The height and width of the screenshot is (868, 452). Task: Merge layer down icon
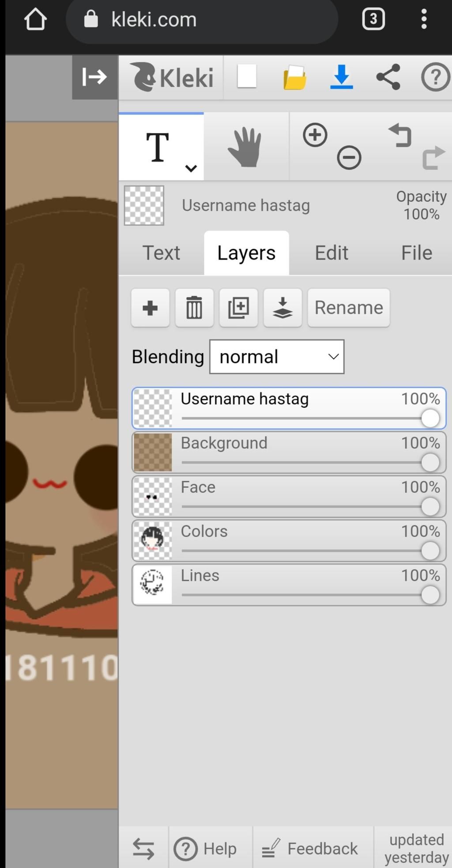coord(282,308)
